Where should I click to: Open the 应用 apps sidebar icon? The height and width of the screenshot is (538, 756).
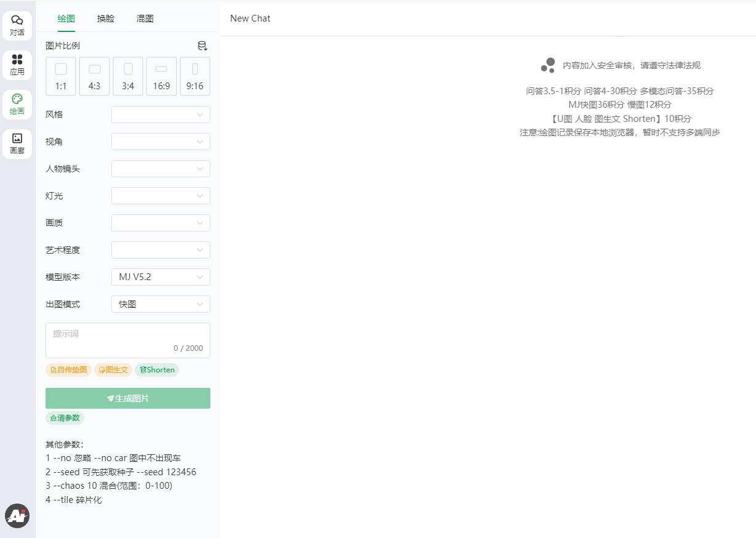click(17, 65)
